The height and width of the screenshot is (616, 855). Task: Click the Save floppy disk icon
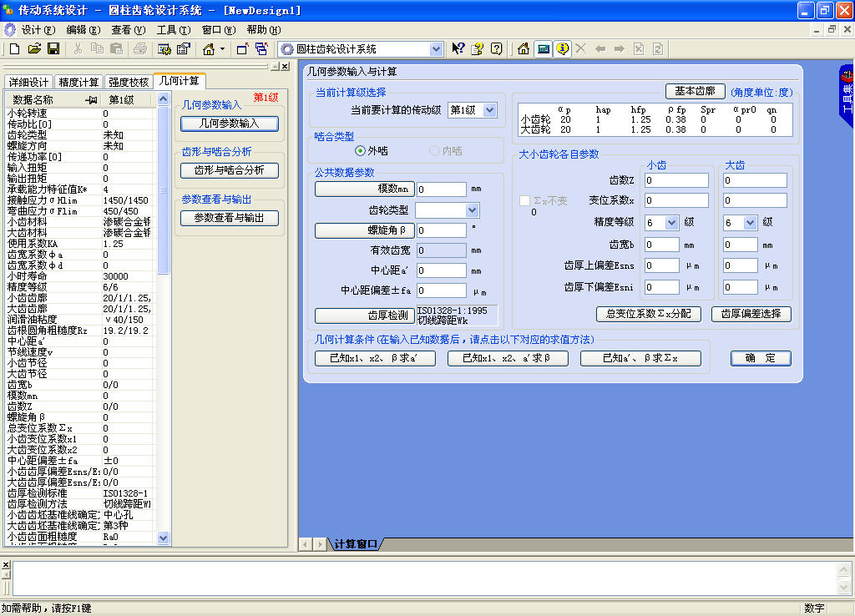(53, 49)
